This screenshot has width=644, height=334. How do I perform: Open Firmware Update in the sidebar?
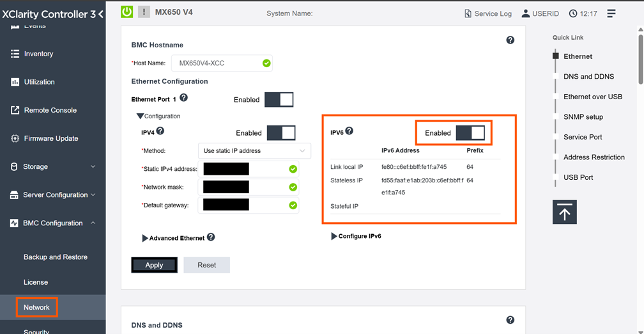pos(50,138)
